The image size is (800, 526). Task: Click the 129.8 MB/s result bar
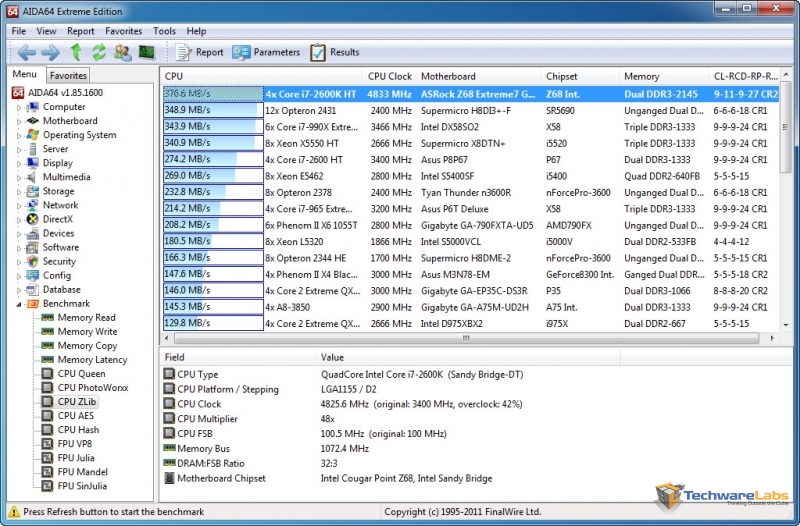point(213,323)
